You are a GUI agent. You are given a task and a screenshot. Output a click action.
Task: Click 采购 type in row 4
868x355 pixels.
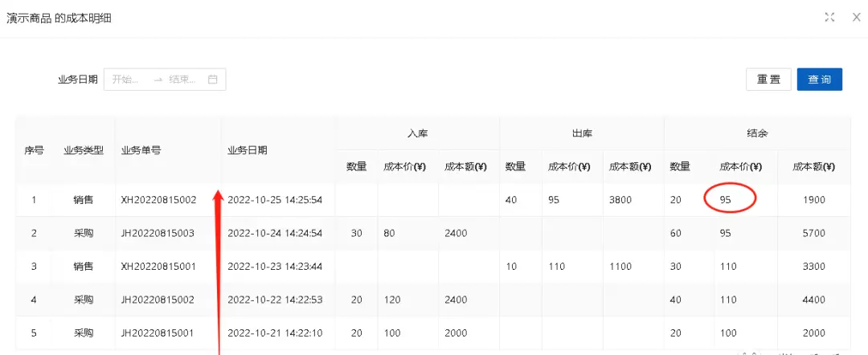[x=84, y=300]
